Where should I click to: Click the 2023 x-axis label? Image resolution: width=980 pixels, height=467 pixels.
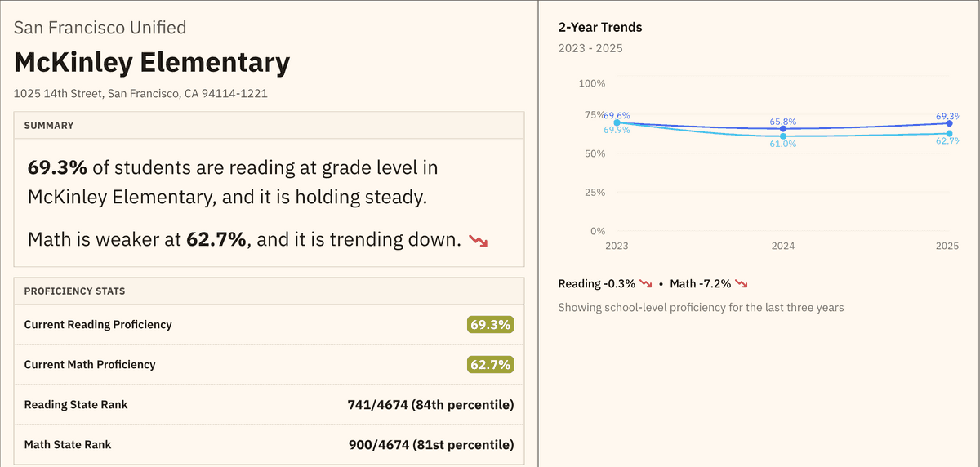(x=617, y=246)
